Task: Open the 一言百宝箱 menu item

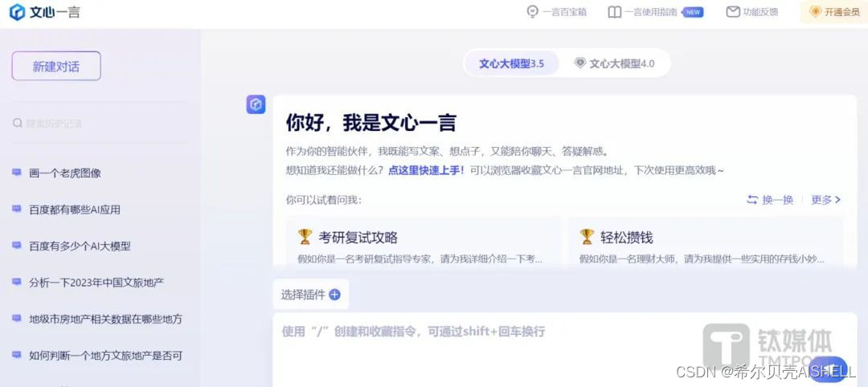Action: pos(556,12)
